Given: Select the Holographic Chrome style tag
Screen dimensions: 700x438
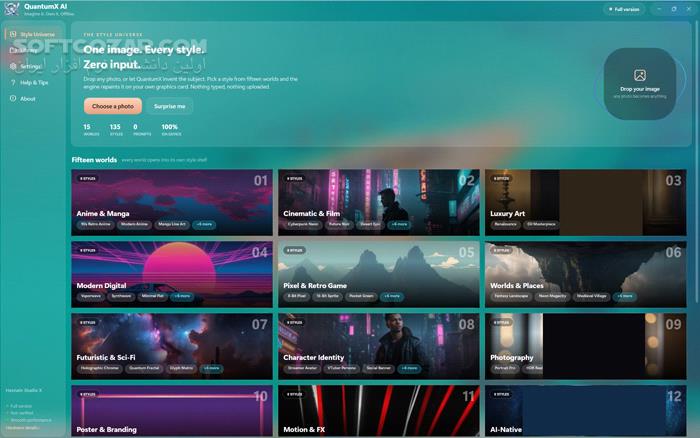Looking at the screenshot, I should (100, 368).
